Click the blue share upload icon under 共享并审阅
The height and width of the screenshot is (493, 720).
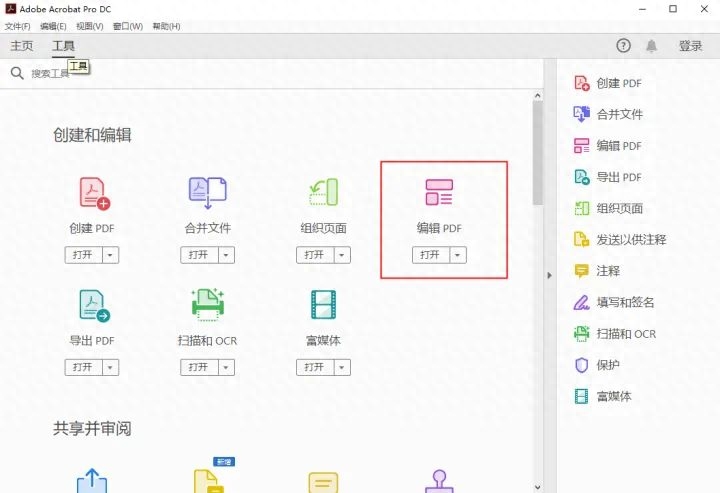(92, 480)
